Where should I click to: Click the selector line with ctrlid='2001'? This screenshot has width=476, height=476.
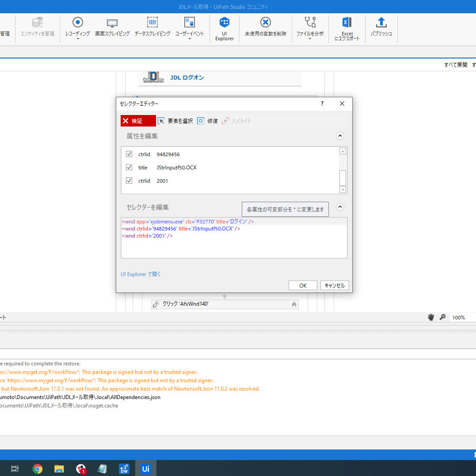coord(147,236)
